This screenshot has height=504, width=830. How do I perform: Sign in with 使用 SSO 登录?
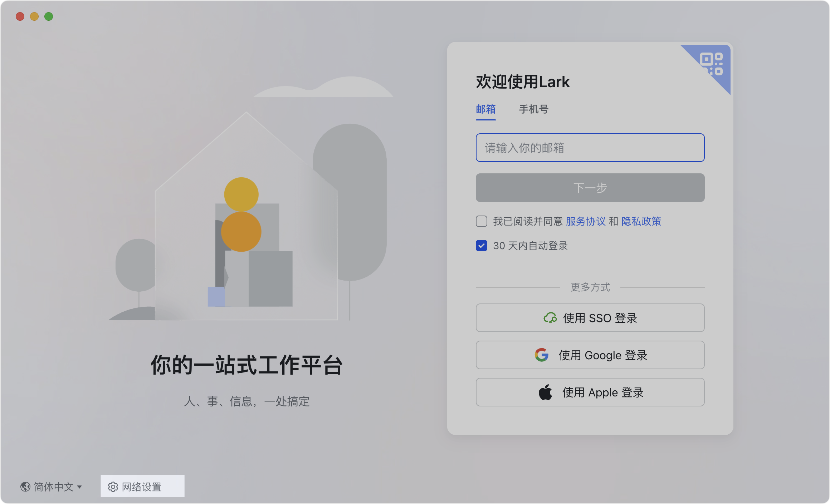coord(590,318)
